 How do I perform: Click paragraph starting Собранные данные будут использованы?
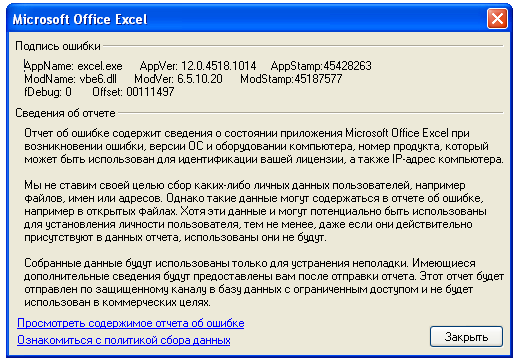pos(264,283)
